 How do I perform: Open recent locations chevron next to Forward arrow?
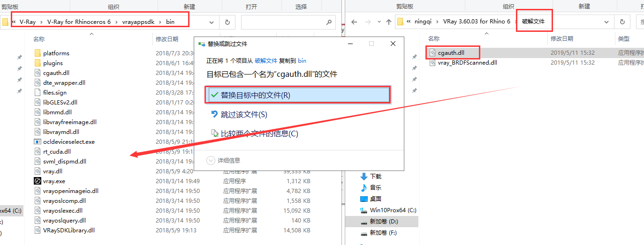tap(378, 22)
